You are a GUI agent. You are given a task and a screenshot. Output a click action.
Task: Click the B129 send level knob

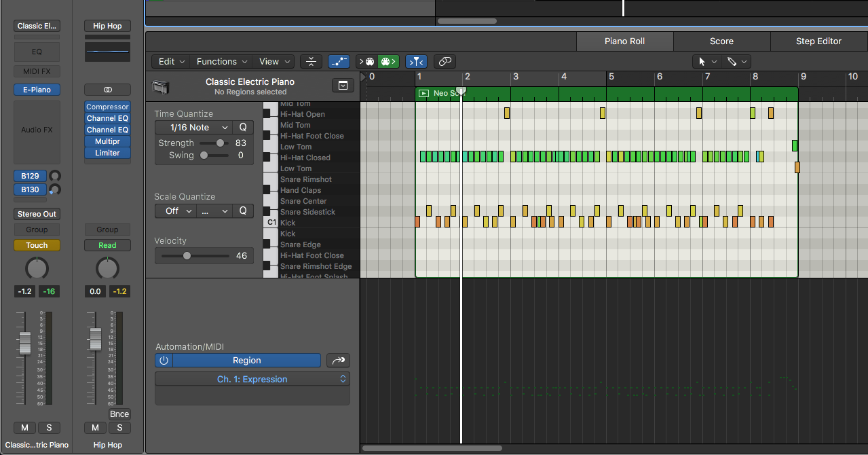point(55,176)
